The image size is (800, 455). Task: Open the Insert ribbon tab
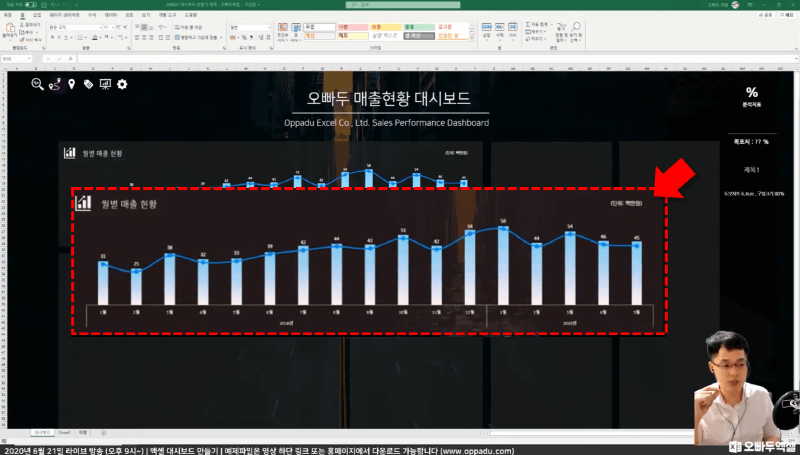[37, 15]
